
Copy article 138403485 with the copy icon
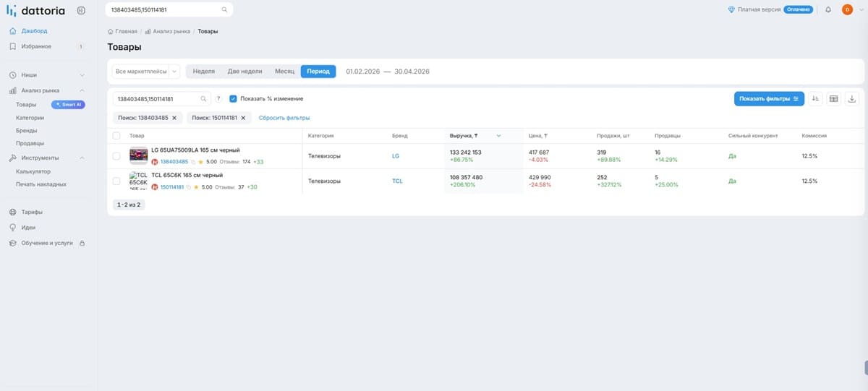pos(192,162)
